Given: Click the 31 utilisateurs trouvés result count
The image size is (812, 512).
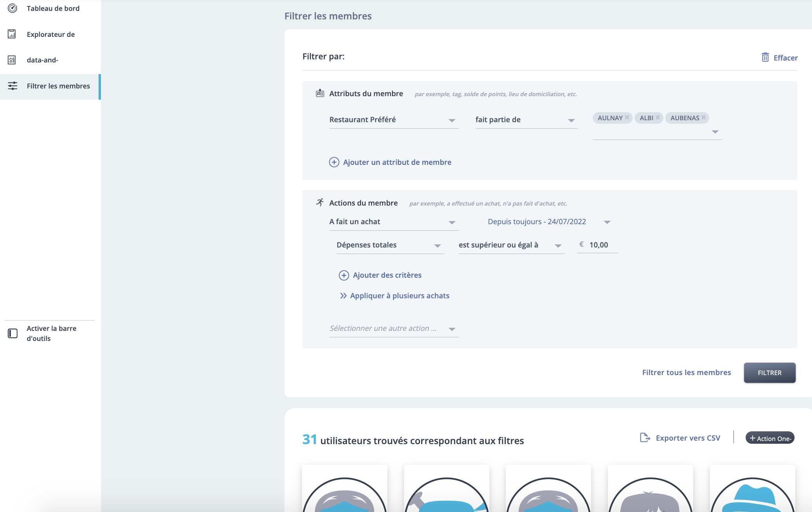Looking at the screenshot, I should coord(413,440).
